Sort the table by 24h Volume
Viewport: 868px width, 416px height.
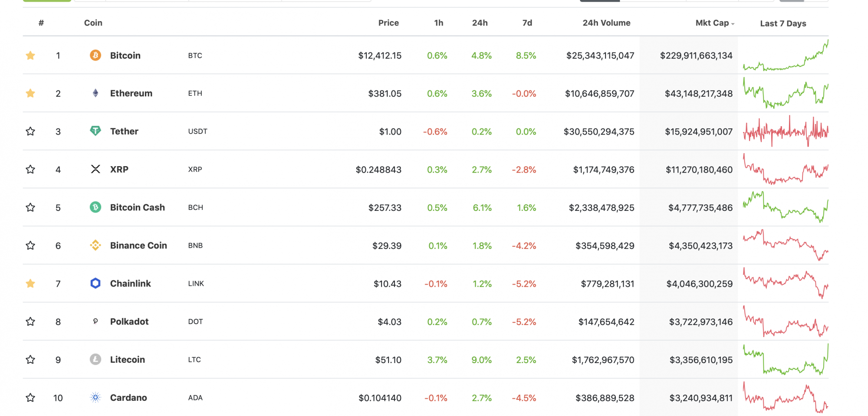(x=606, y=23)
